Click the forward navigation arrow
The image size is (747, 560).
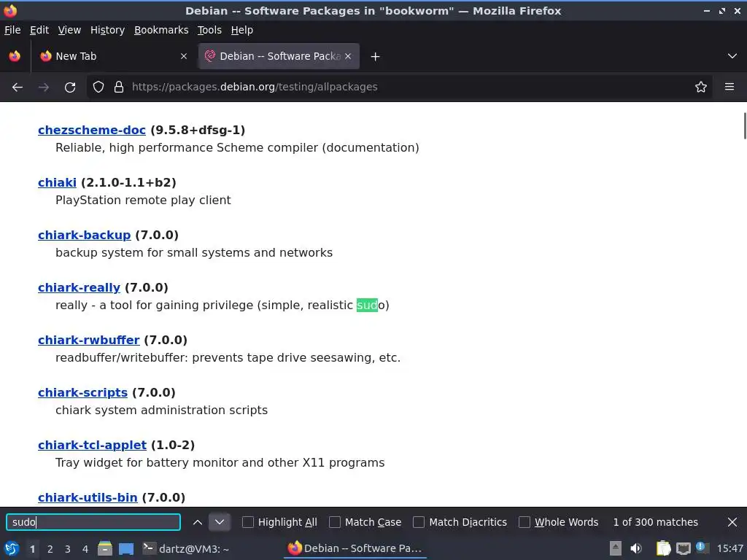44,87
